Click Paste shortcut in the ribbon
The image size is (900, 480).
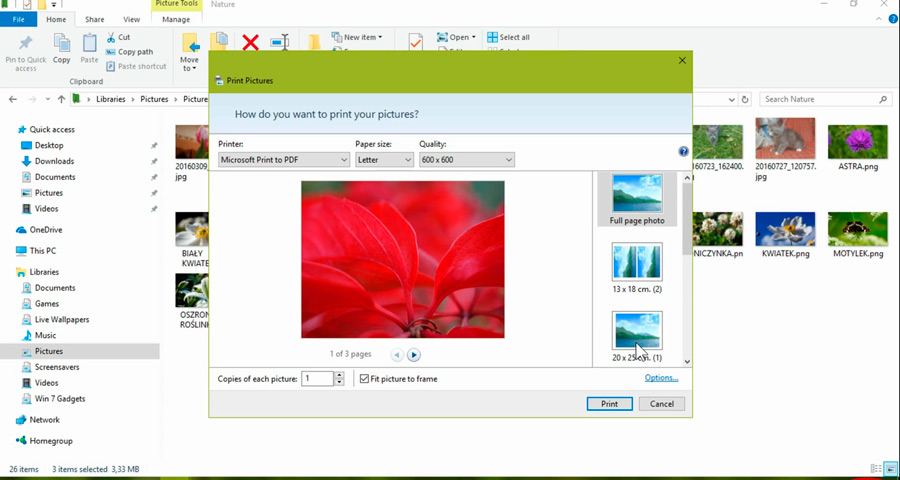point(137,66)
